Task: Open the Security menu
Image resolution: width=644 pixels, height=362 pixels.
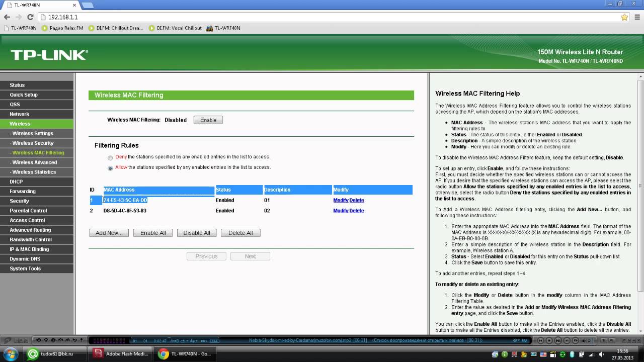Action: coord(37,201)
